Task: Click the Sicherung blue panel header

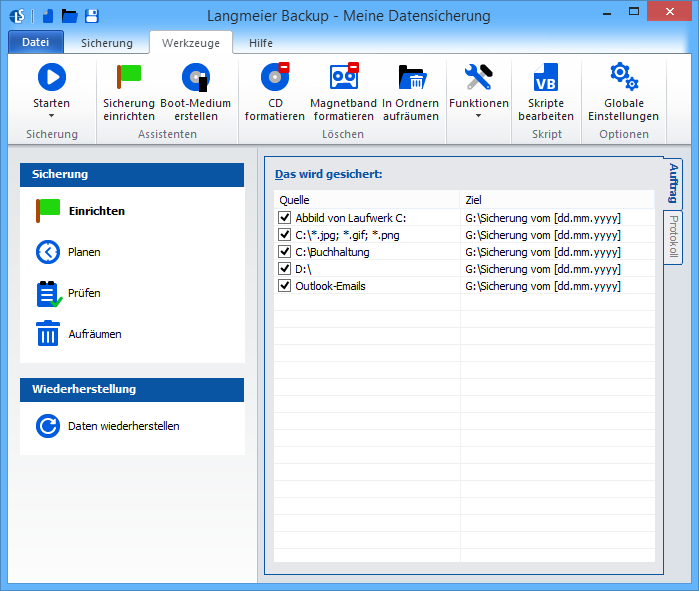Action: click(x=132, y=174)
